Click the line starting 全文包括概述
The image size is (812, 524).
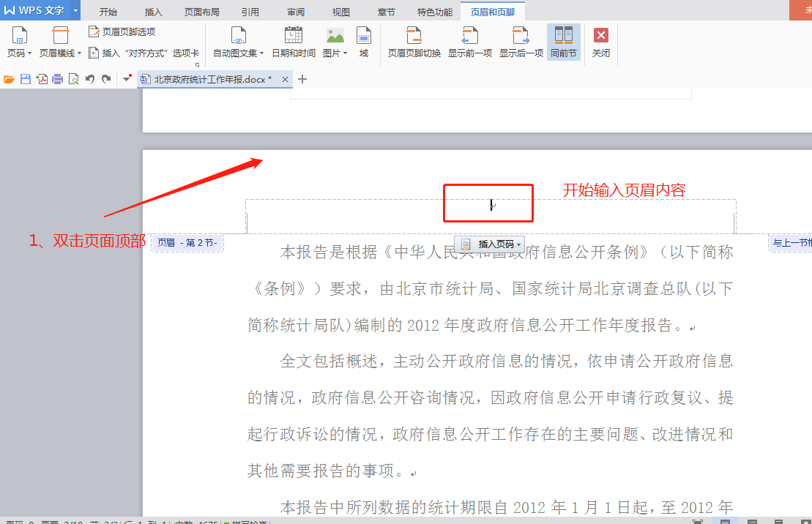point(507,361)
